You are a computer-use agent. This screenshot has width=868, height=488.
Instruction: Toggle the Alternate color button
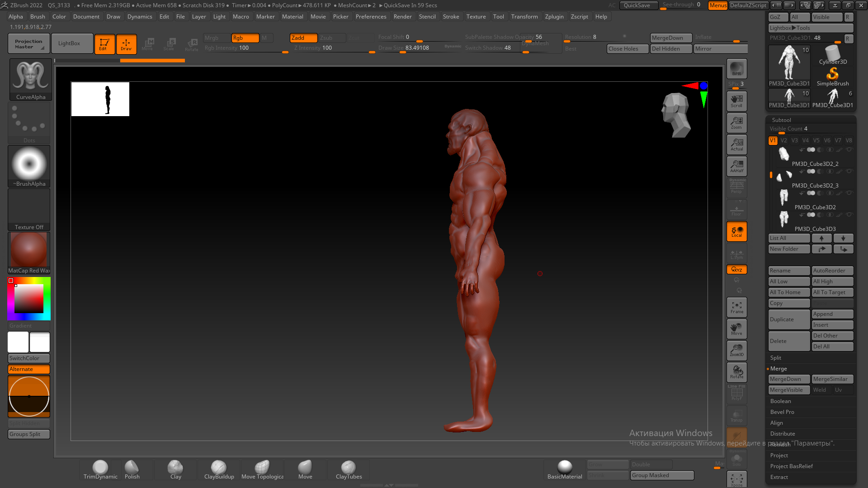[x=29, y=369]
